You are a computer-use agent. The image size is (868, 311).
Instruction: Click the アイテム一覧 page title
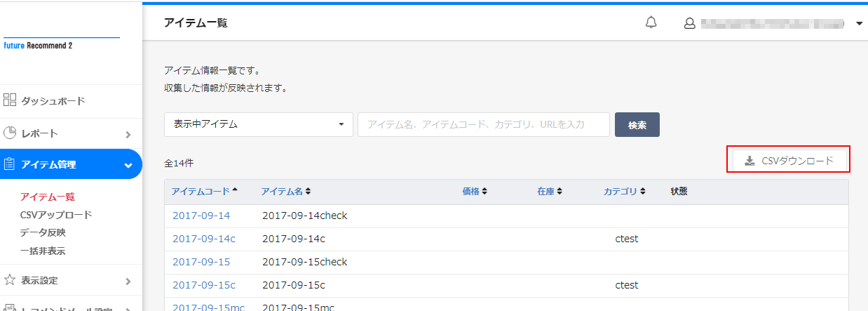coord(196,23)
